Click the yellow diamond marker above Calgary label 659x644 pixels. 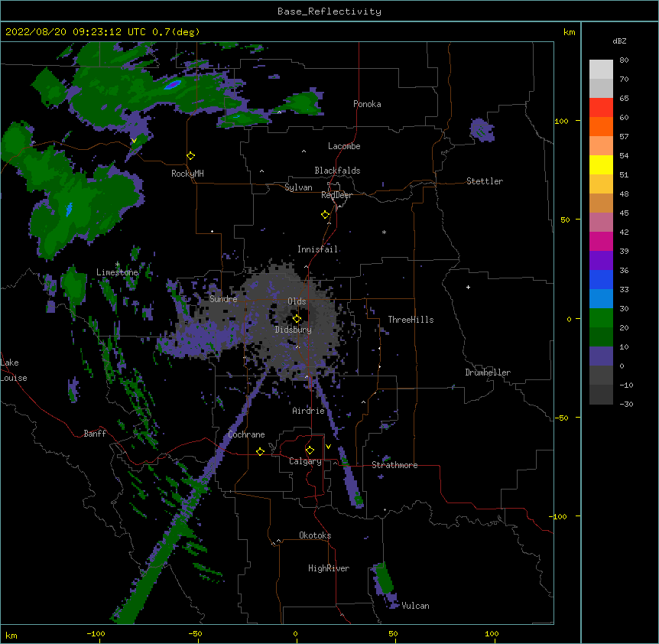coord(310,450)
